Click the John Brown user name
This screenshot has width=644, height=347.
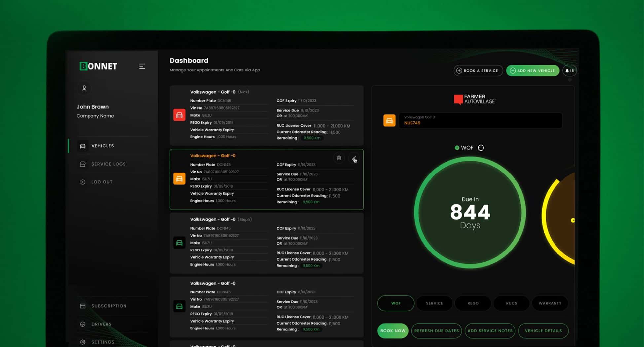[92, 107]
